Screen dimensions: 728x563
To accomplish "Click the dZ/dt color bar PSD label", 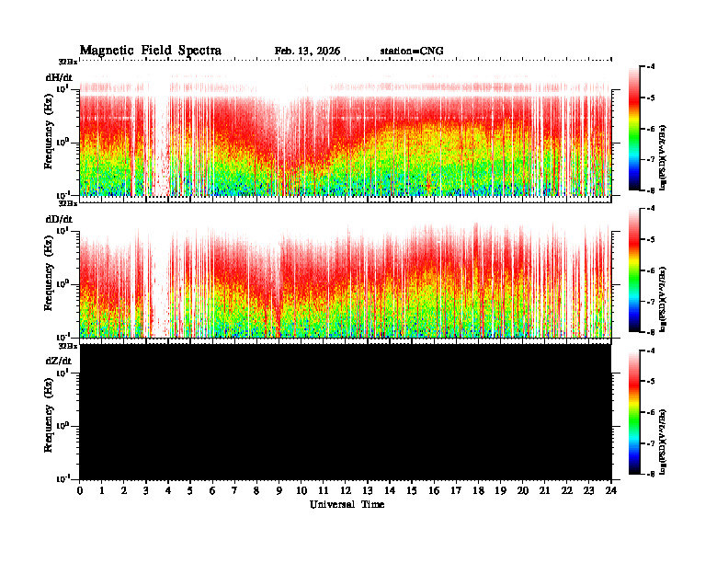I will 663,441.
